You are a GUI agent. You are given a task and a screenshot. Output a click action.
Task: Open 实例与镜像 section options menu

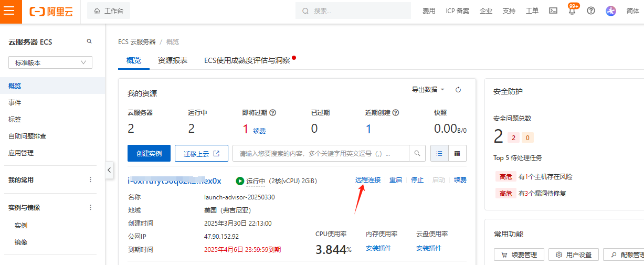click(90, 207)
